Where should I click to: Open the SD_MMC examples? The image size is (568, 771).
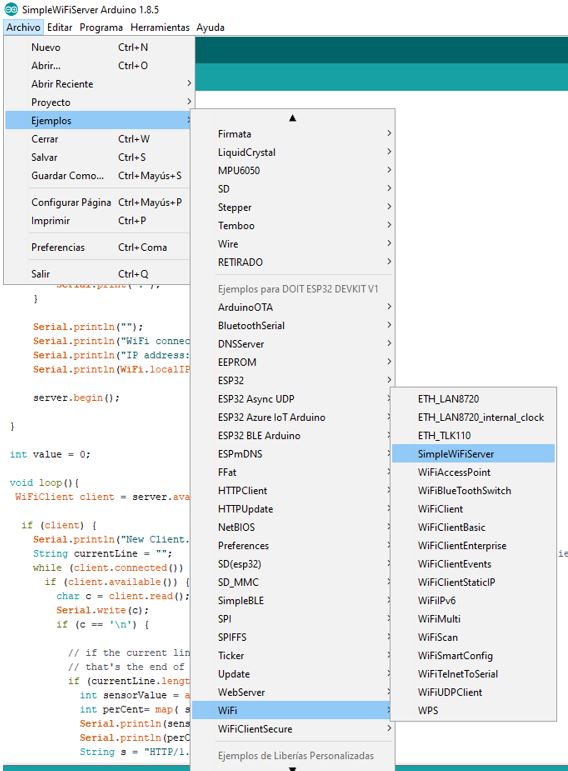(293, 583)
